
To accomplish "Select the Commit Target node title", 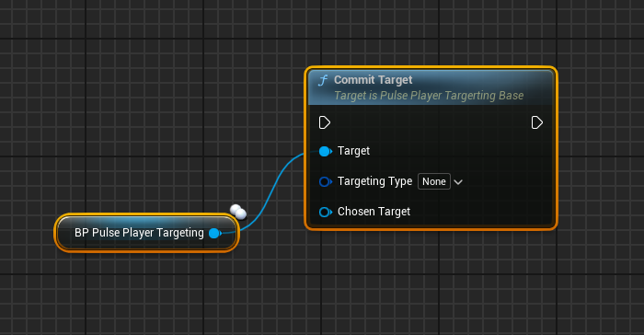I will coord(373,80).
